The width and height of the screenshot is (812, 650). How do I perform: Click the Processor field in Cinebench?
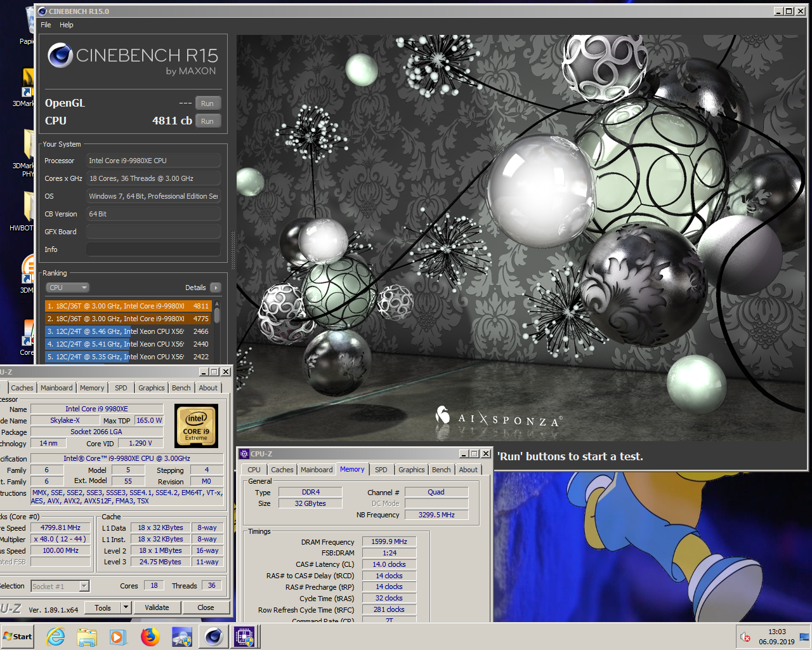pyautogui.click(x=154, y=161)
